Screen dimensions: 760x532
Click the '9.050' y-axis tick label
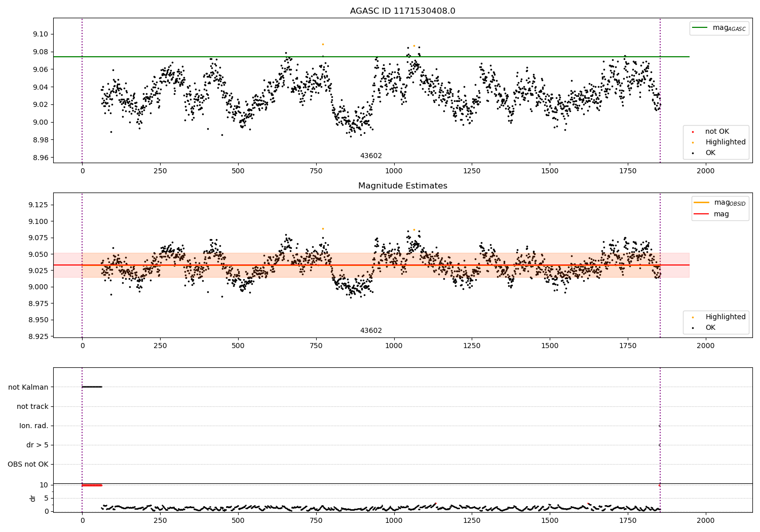pyautogui.click(x=39, y=254)
